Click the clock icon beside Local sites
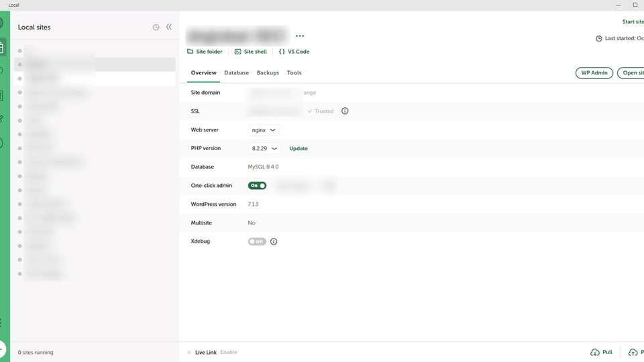 click(x=156, y=27)
